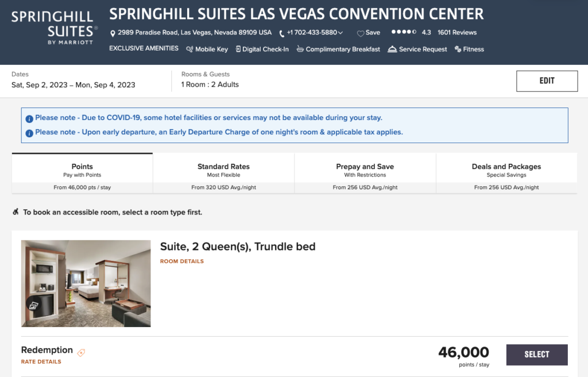Image resolution: width=588 pixels, height=377 pixels.
Task: Click the SELECT button for the Redemption rate
Action: click(x=536, y=355)
